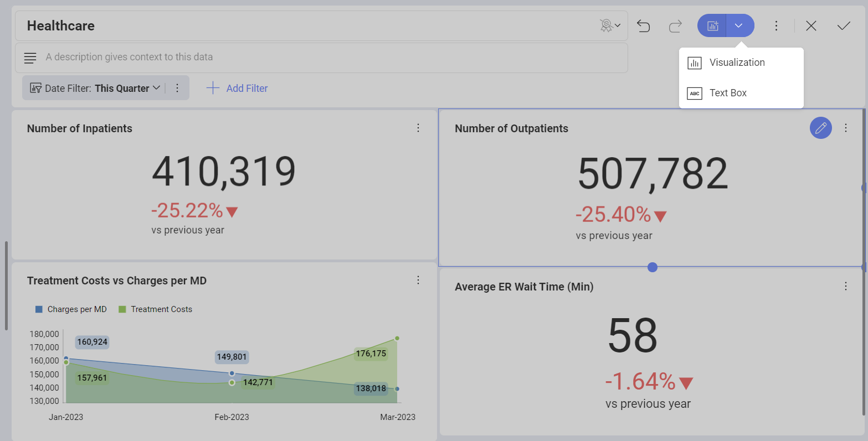The height and width of the screenshot is (441, 868).
Task: Click the redo arrow icon
Action: point(675,26)
